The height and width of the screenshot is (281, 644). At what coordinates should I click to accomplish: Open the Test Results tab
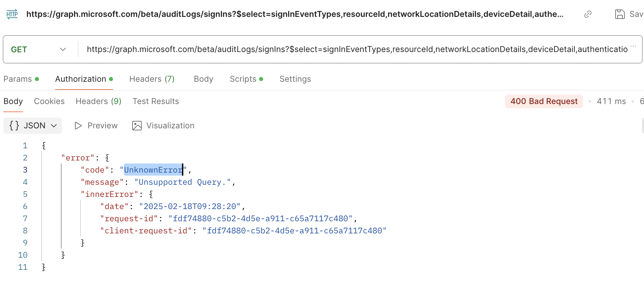coord(156,101)
